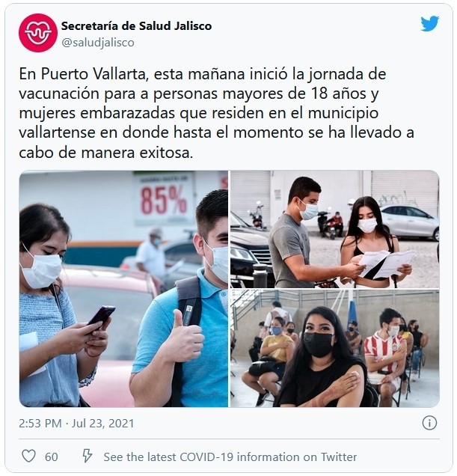Image resolution: width=457 pixels, height=476 pixels.
Task: Click the 2:53 PM time text
Action: coord(40,423)
